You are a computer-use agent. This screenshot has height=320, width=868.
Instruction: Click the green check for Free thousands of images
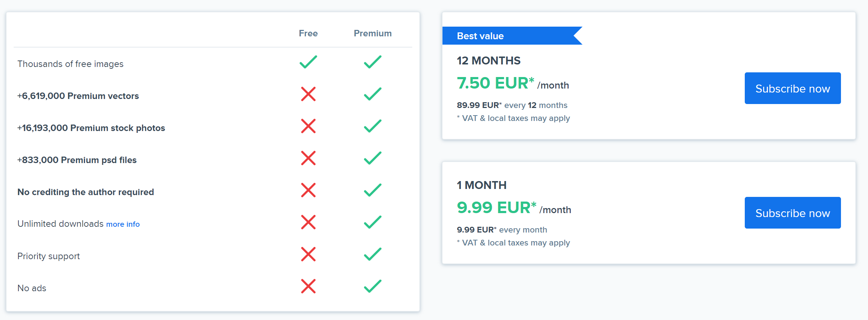308,62
